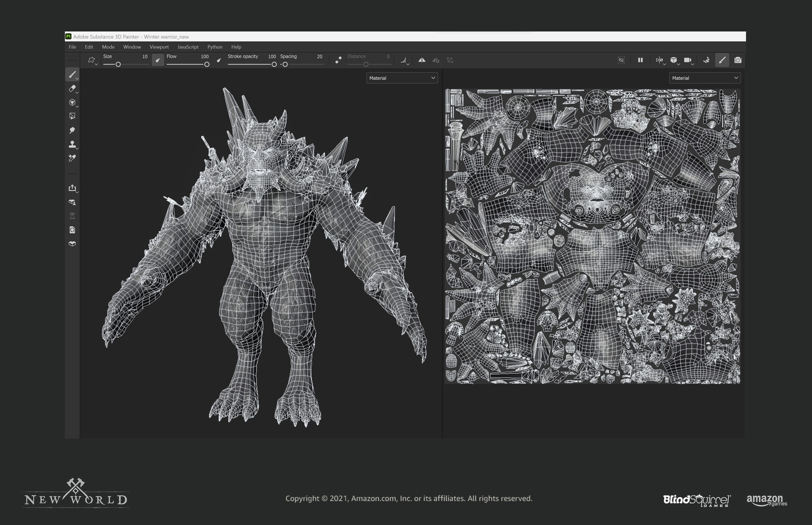
Task: Toggle Lazy mouse
Action: point(339,60)
